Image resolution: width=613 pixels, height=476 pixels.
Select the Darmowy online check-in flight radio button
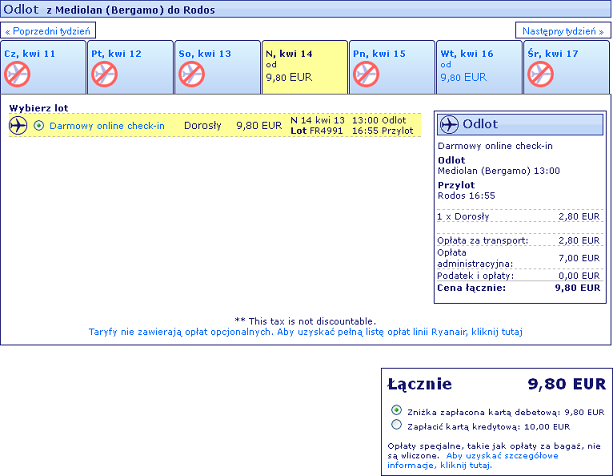39,125
